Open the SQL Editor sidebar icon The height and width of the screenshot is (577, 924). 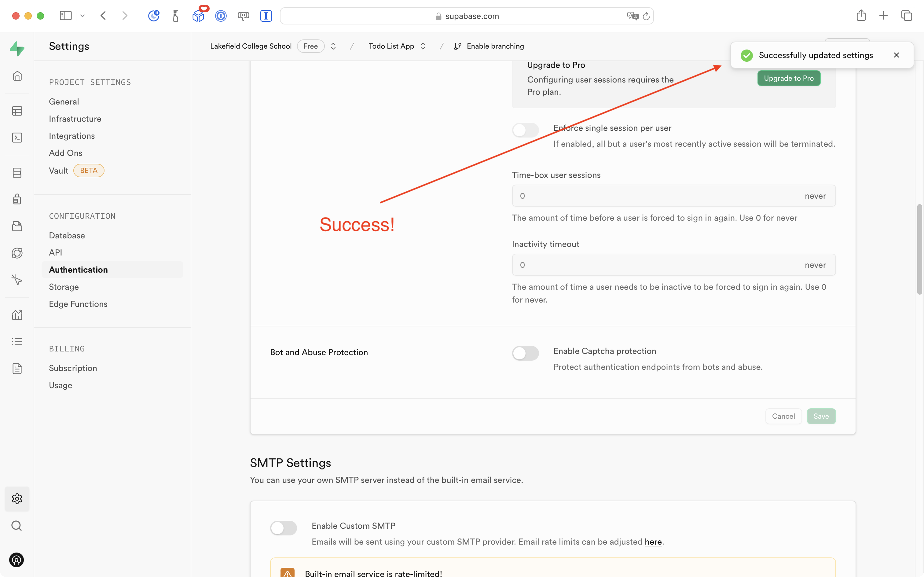(x=17, y=138)
